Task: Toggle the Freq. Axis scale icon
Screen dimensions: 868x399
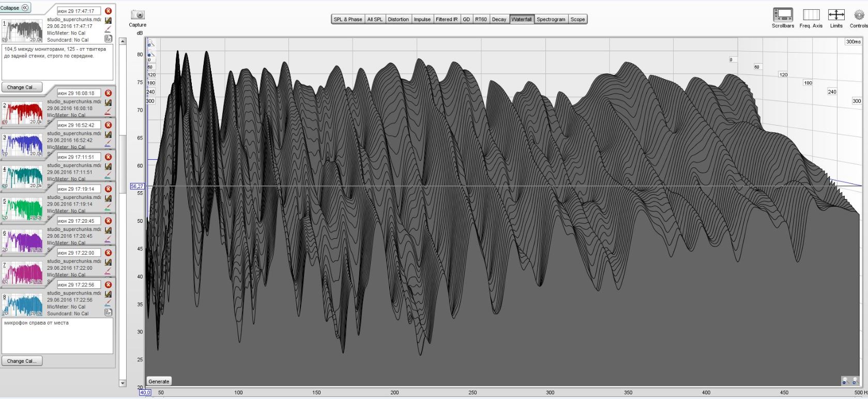Action: (811, 14)
